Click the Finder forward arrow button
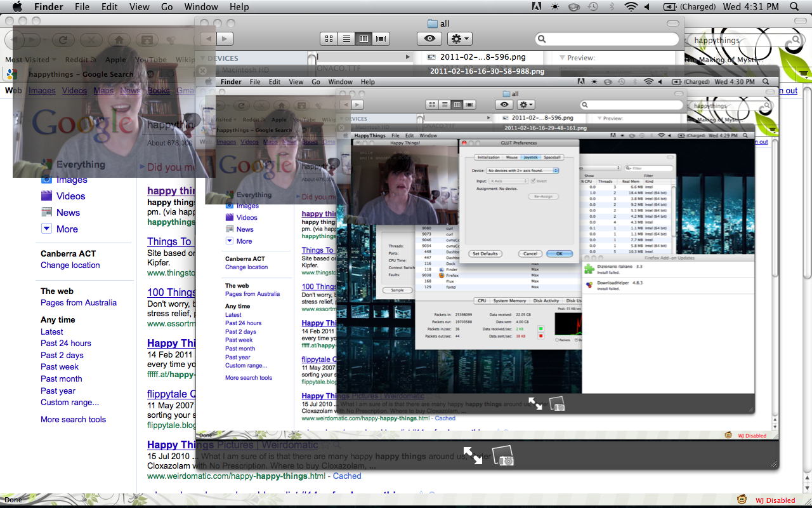812x508 pixels. point(225,39)
